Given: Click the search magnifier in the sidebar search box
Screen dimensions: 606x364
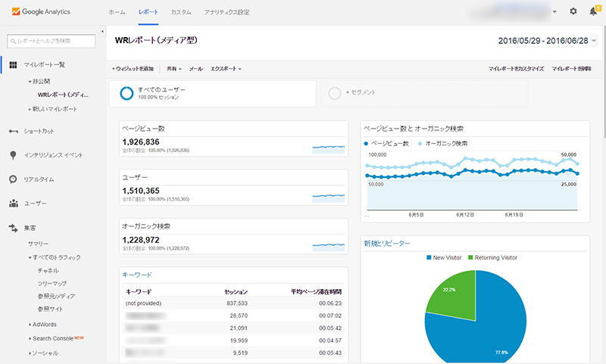Looking at the screenshot, I should pyautogui.click(x=13, y=41).
